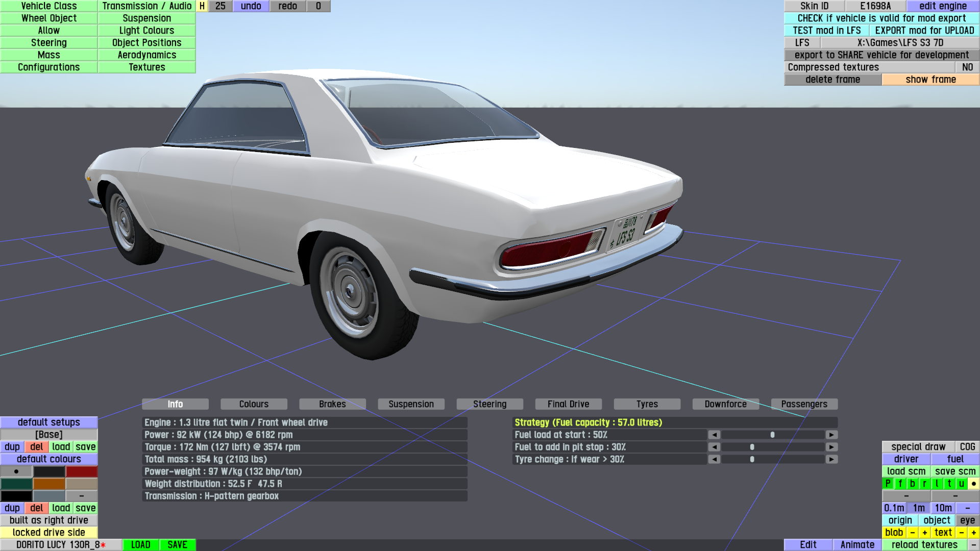Click left arrow for Fuel load at start
The image size is (980, 551).
pos(714,435)
